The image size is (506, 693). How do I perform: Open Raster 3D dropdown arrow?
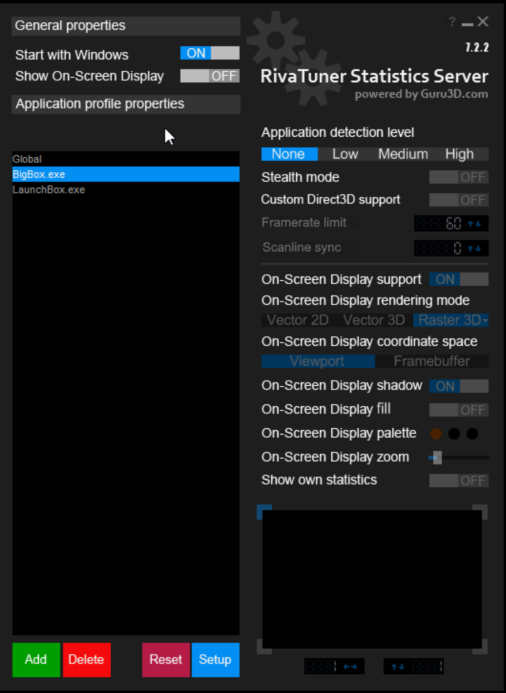pos(485,320)
